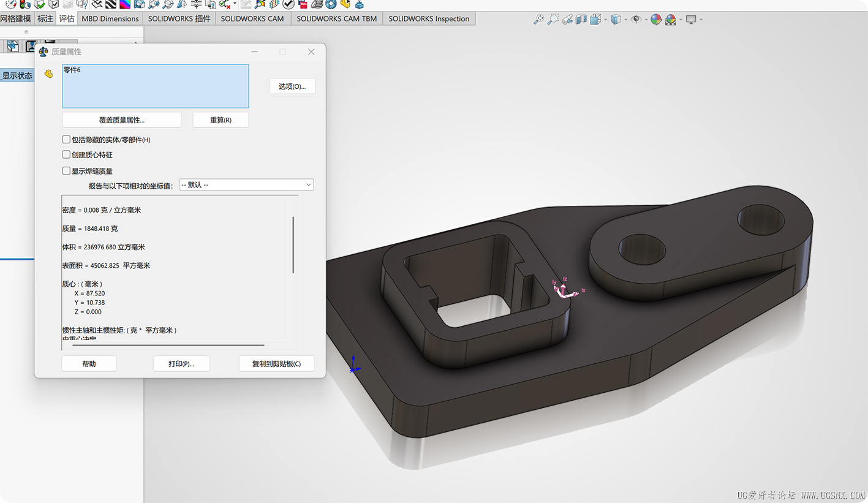Click the Zoom to Fit icon
Image resolution: width=868 pixels, height=503 pixels.
[x=538, y=20]
